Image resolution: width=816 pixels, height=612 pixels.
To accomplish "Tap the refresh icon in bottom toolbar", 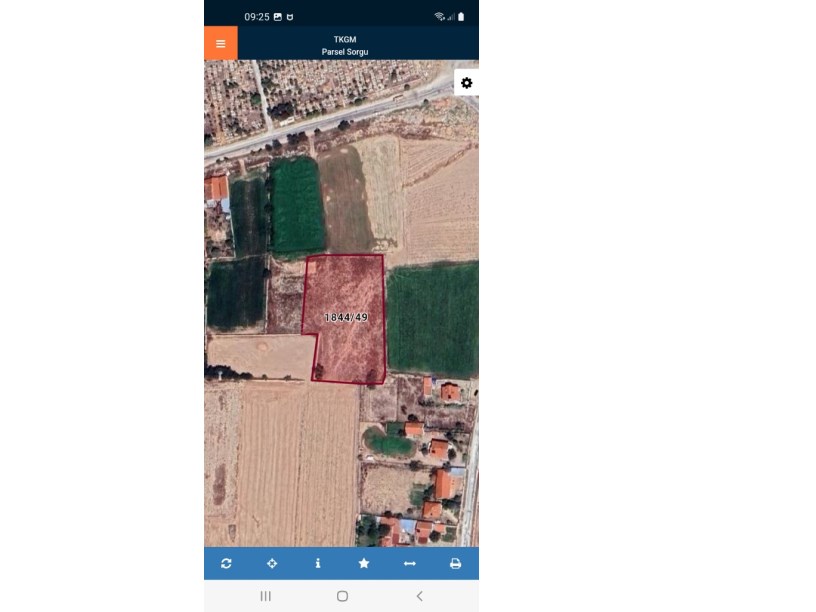I will click(226, 563).
